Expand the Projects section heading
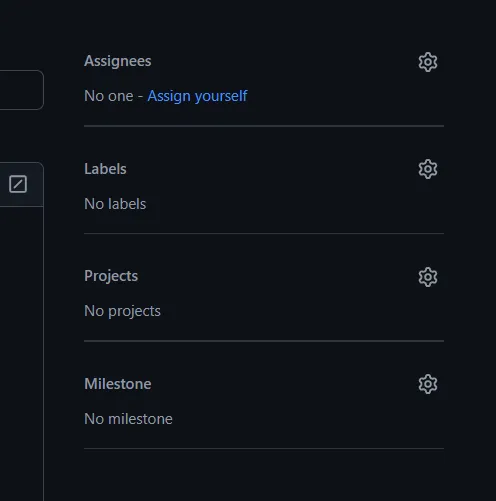Image resolution: width=496 pixels, height=501 pixels. [111, 276]
